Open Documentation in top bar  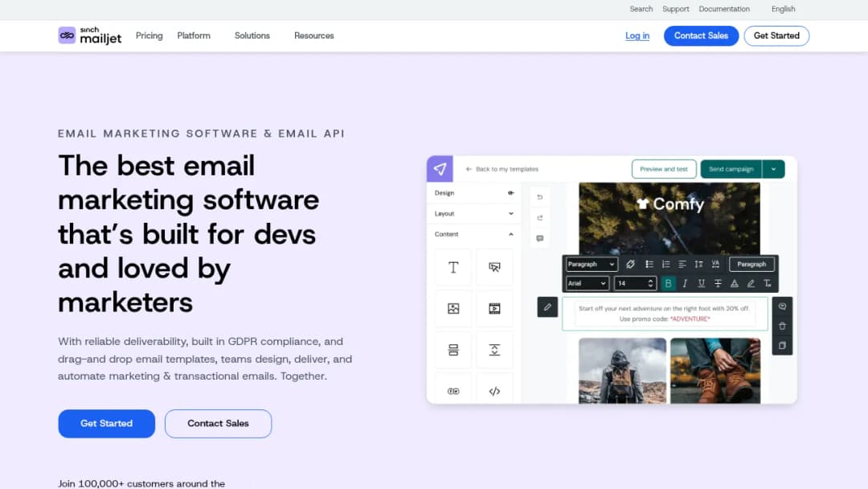(x=724, y=9)
